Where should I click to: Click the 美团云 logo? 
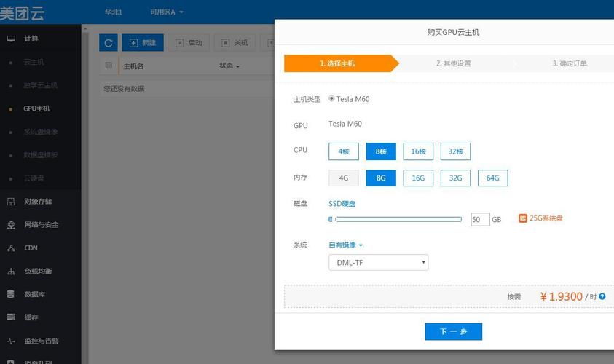[22, 13]
